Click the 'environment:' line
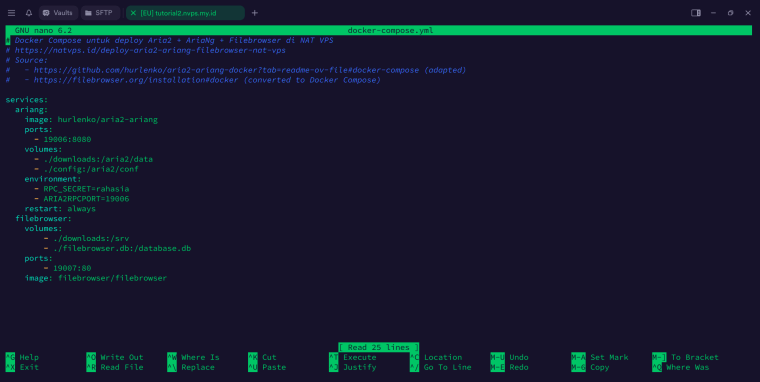The image size is (760, 382). coord(53,179)
